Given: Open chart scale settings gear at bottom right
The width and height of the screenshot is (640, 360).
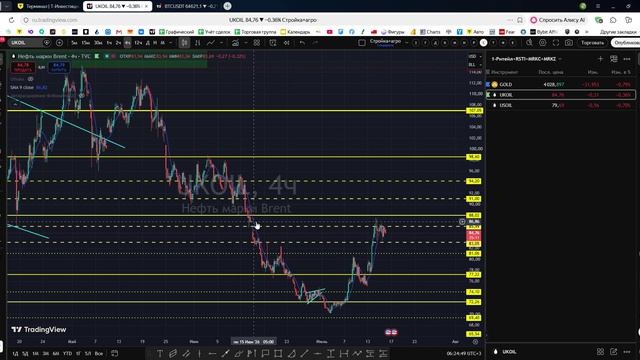Looking at the screenshot, I should point(475,342).
